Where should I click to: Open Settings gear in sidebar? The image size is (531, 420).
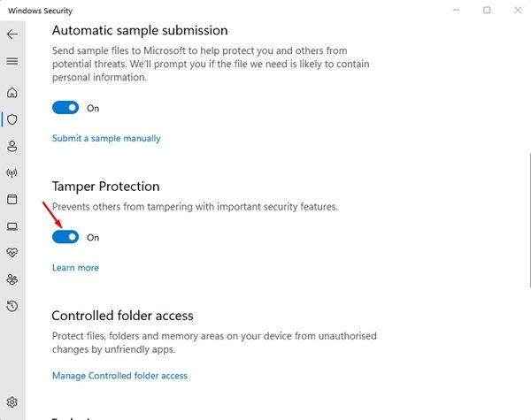click(x=12, y=402)
